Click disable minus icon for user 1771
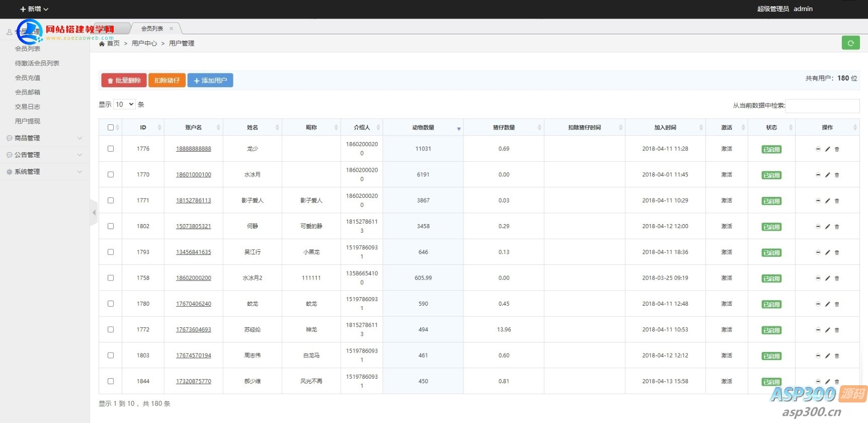 pos(818,200)
